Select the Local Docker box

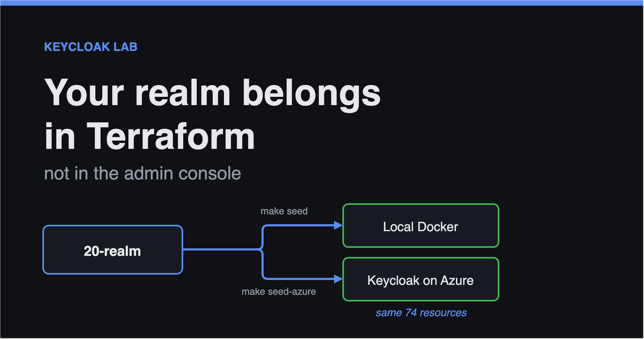(421, 226)
